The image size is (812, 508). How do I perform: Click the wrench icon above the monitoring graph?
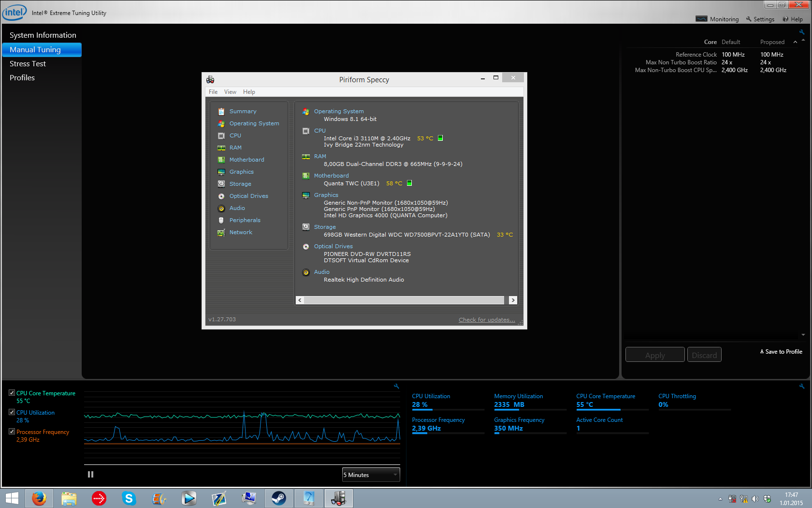(x=396, y=386)
